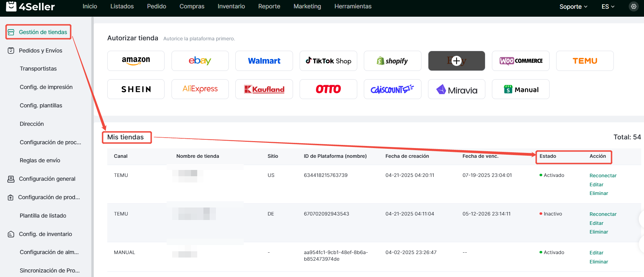
Task: Authorize a Shopify store
Action: 393,61
